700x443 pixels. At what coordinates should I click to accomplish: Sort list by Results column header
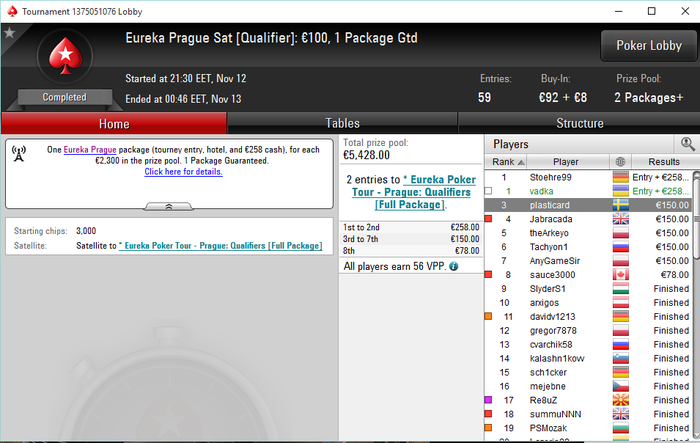coord(664,162)
